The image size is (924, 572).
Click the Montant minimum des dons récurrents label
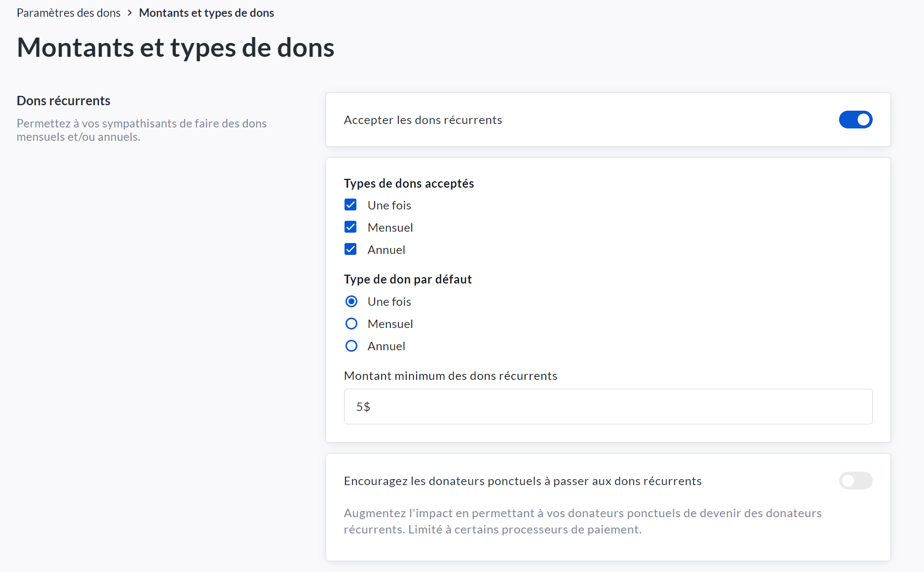coord(450,376)
